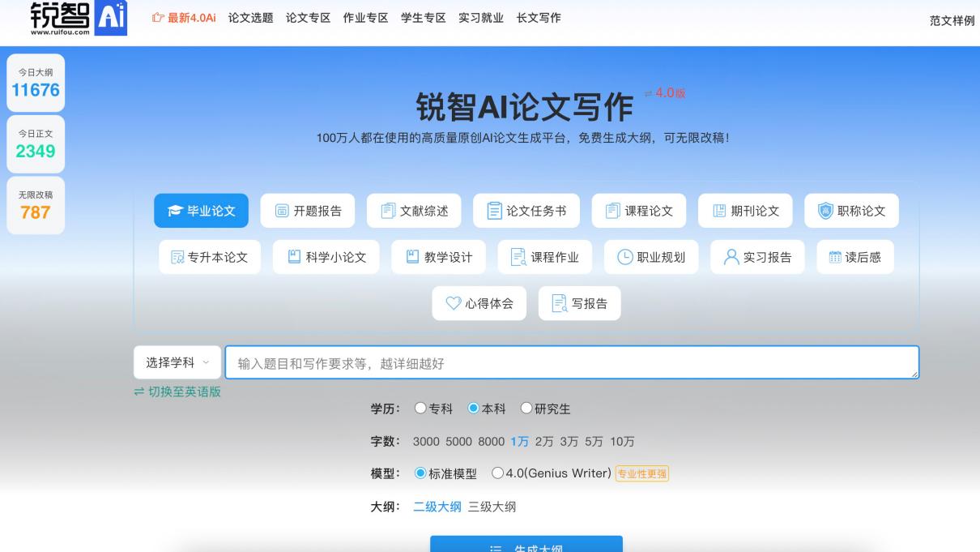Open the 作业专区 menu item
The width and height of the screenshot is (980, 552).
point(365,18)
